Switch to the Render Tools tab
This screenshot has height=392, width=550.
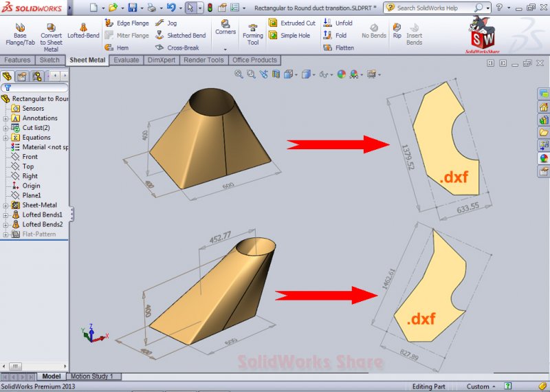click(203, 60)
